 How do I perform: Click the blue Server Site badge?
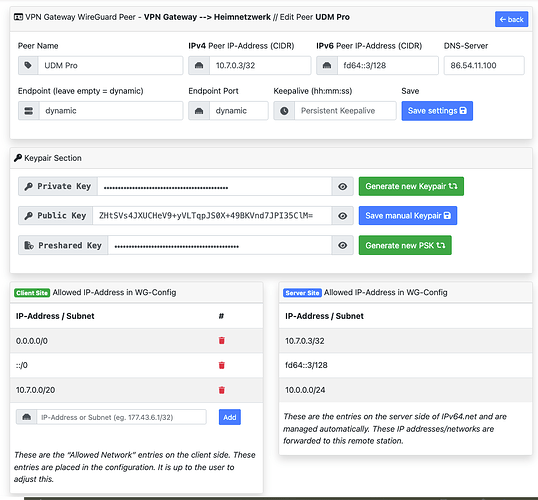tap(302, 293)
